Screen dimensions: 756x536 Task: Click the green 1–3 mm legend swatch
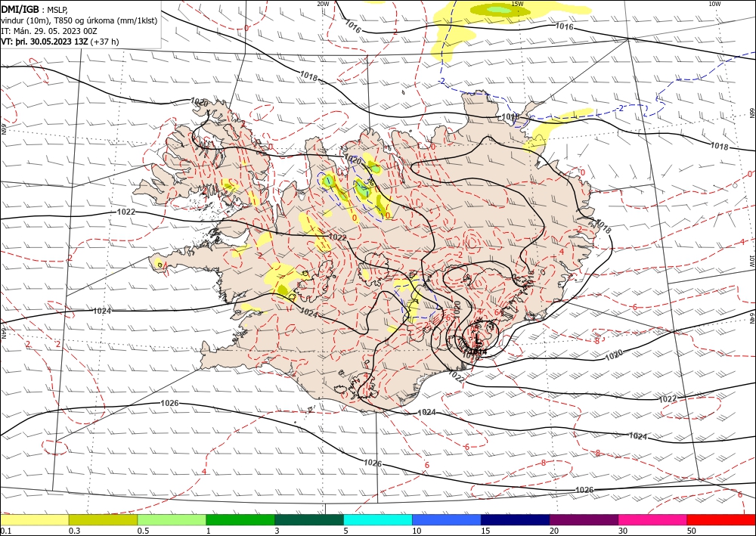click(x=240, y=519)
